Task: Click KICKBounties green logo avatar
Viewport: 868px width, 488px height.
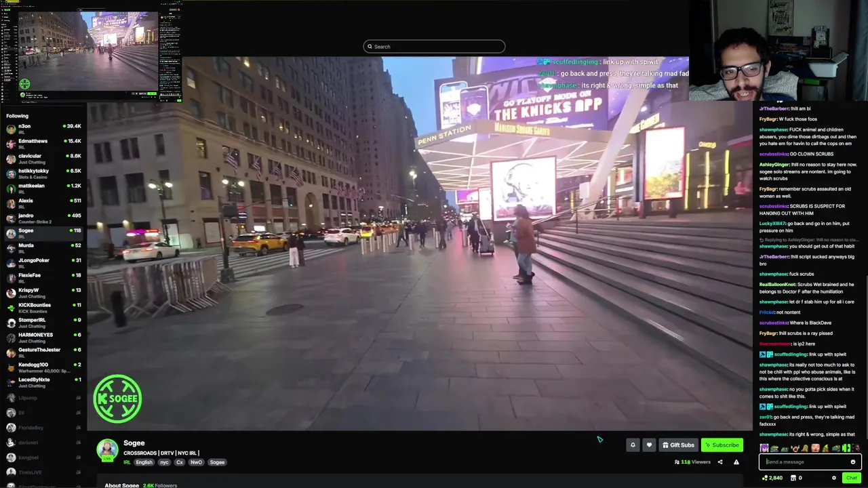Action: point(11,308)
